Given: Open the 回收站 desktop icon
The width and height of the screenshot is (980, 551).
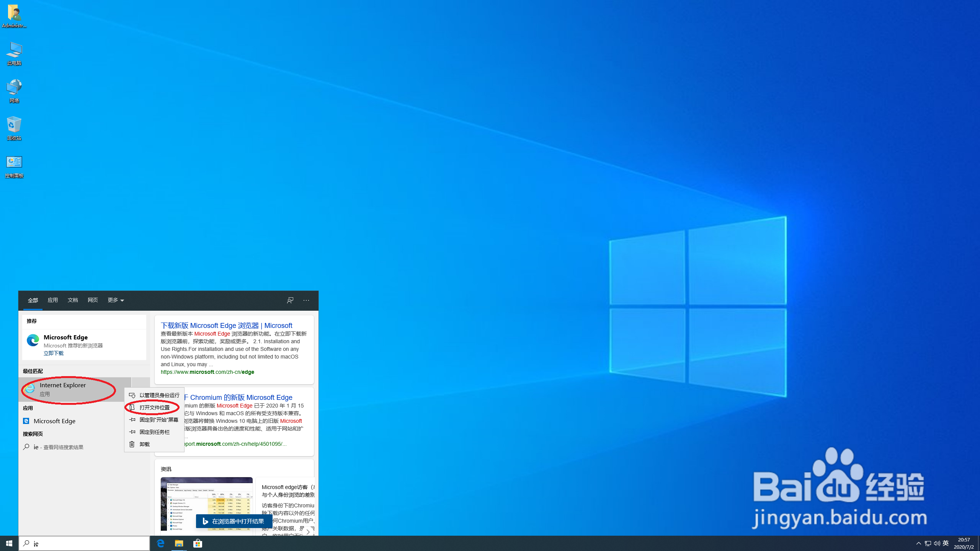Looking at the screenshot, I should (14, 126).
